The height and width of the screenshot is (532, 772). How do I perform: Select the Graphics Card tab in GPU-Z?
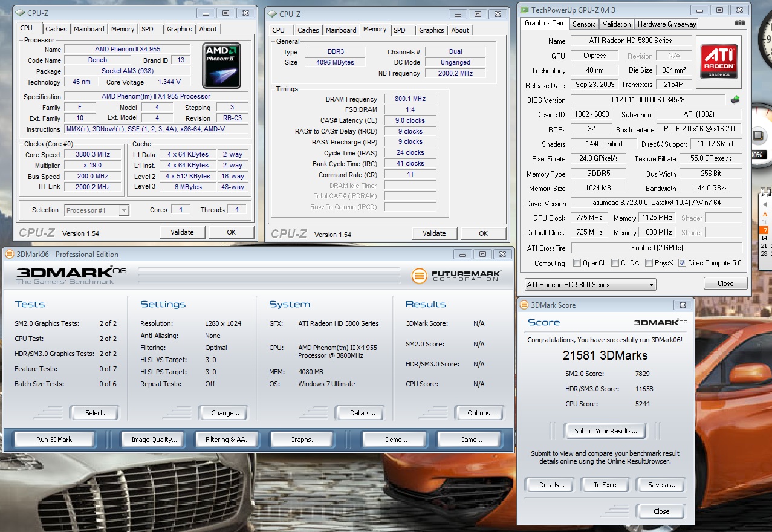[545, 23]
